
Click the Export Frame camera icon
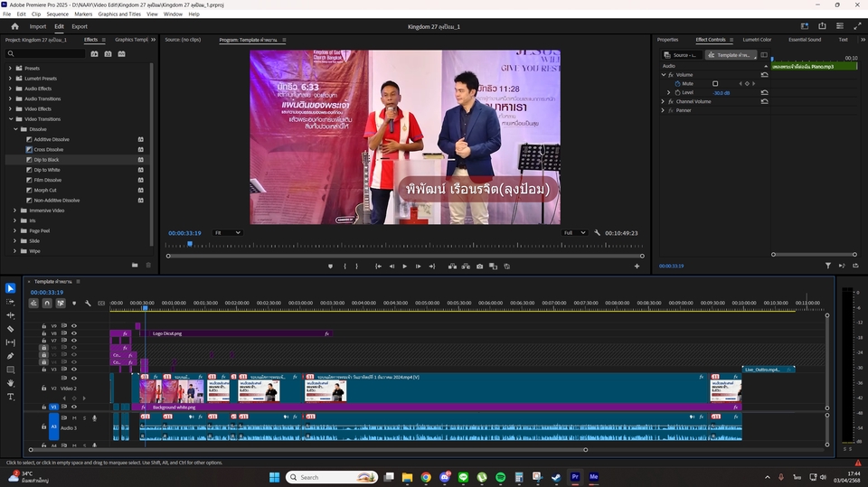pos(479,267)
